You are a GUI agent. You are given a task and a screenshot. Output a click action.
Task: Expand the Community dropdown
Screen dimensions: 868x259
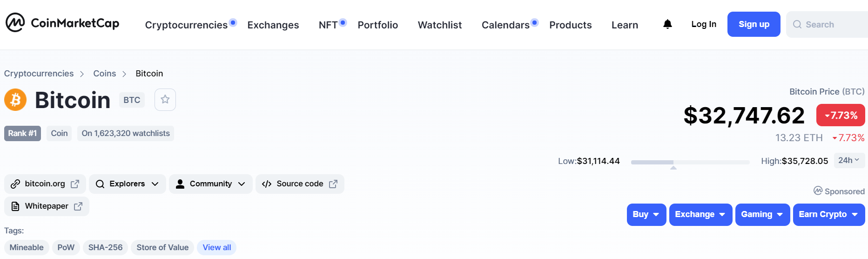click(210, 184)
